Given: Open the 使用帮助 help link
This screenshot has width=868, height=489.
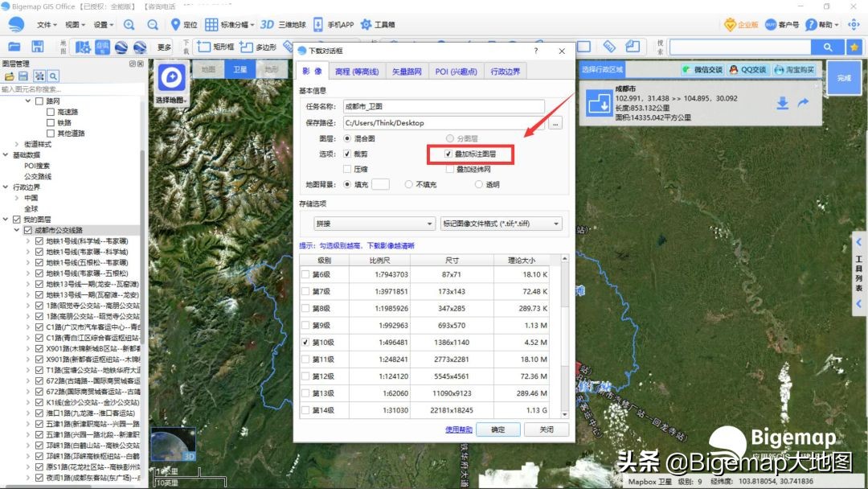Looking at the screenshot, I should [458, 429].
